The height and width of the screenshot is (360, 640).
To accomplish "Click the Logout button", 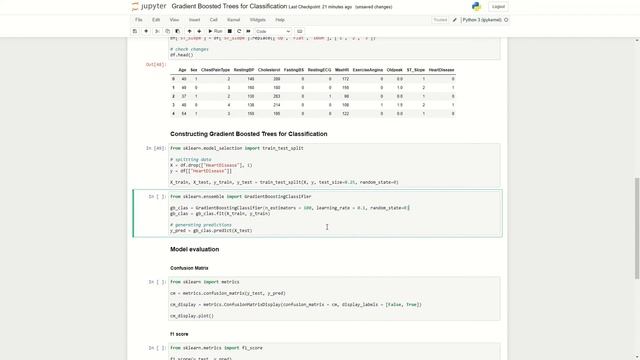I will [498, 7].
